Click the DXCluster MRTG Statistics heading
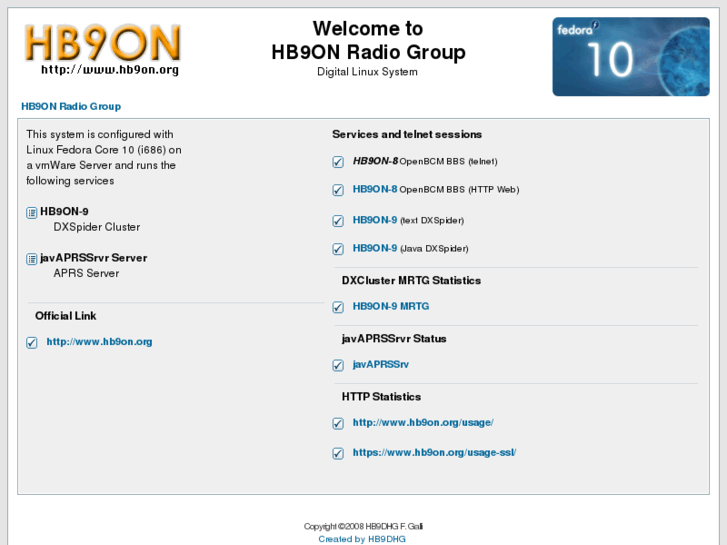727x545 pixels. click(411, 281)
